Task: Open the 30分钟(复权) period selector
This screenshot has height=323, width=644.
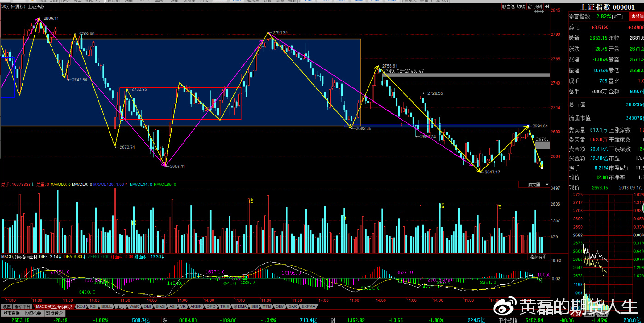Action: click(x=13, y=7)
